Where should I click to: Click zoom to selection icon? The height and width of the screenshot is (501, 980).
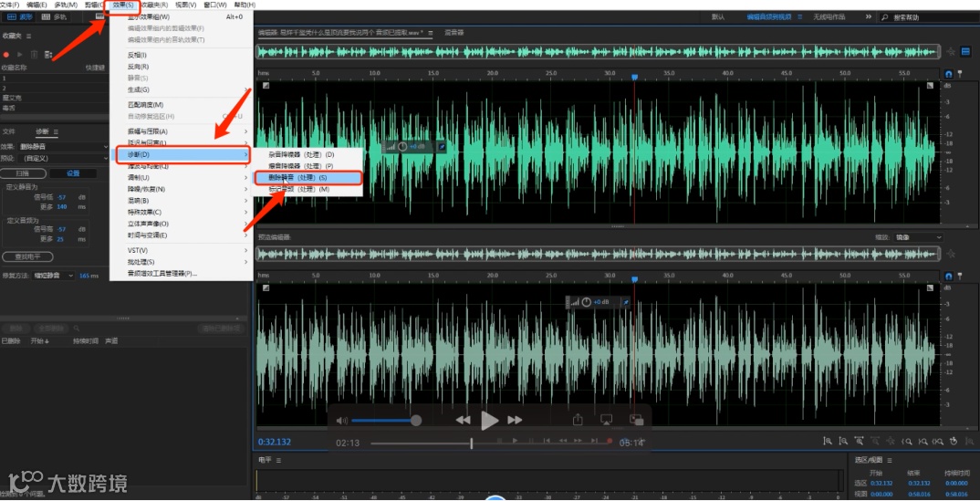[x=937, y=441]
